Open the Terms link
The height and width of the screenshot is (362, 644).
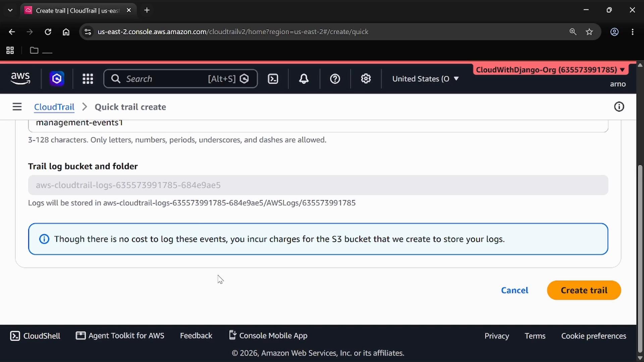coord(535,336)
